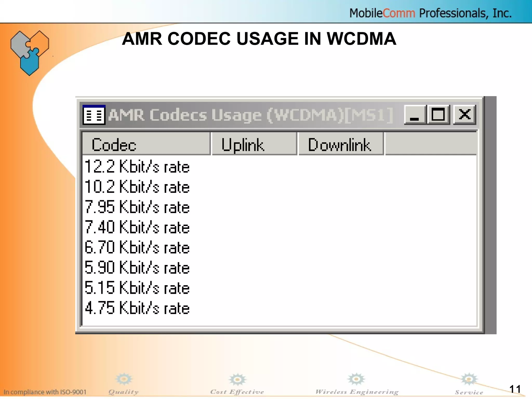Click the Service gear icon

(469, 379)
